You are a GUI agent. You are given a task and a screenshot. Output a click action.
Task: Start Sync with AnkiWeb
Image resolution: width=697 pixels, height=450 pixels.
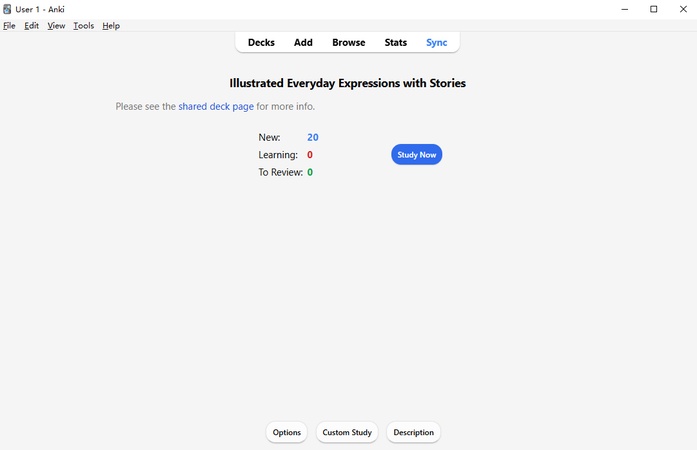pos(437,43)
